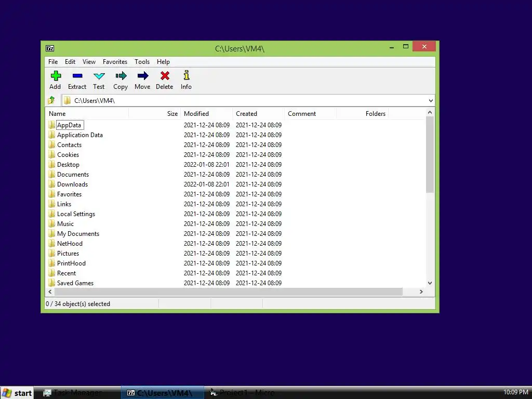This screenshot has width=532, height=399.
Task: Sort by the Modified column header
Action: 206,114
